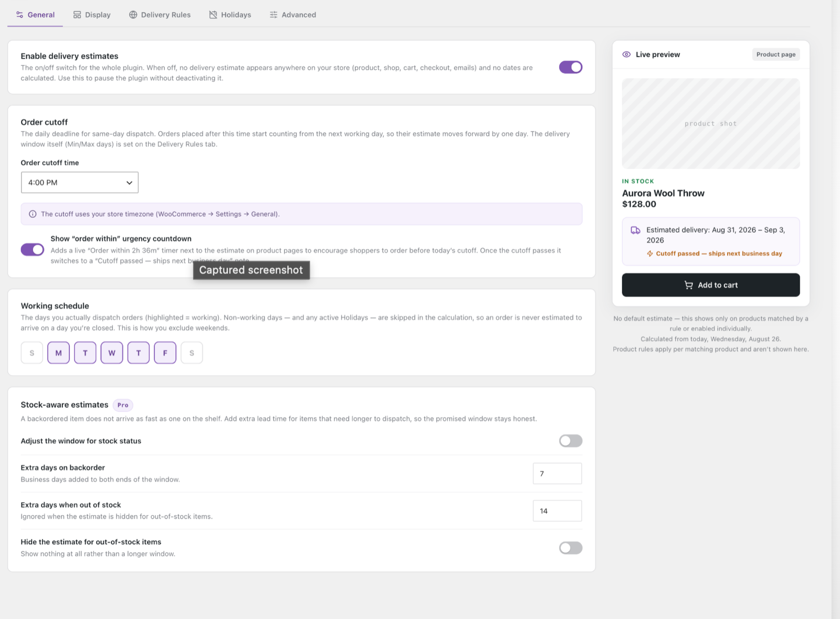Screen dimensions: 840x619
Task: Click the Stock-aware estimates heading
Action: (65, 405)
